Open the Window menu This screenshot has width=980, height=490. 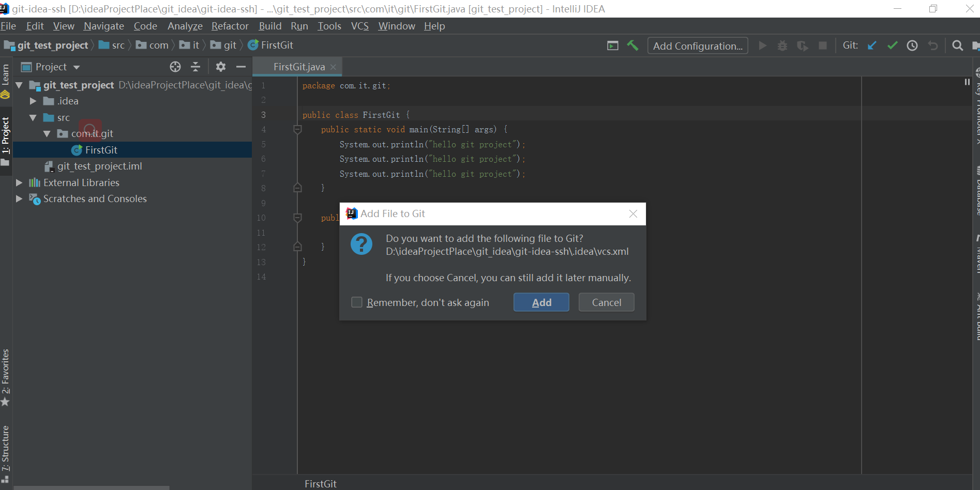click(396, 26)
